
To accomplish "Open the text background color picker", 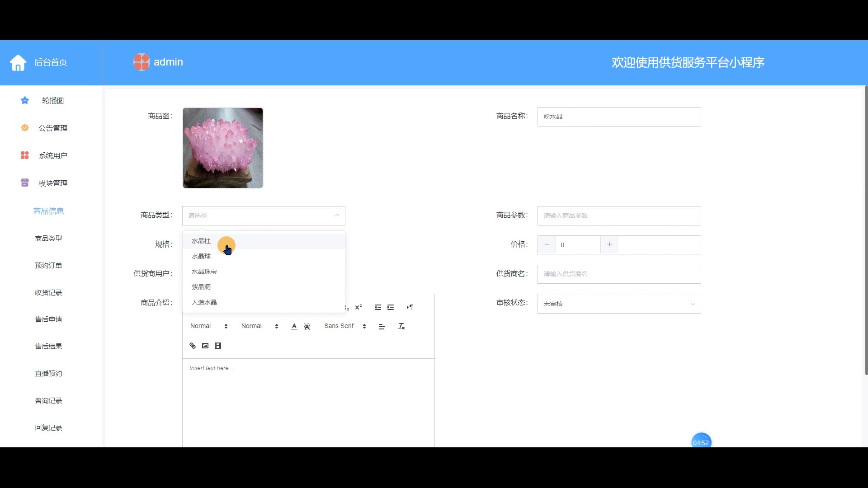I will click(307, 326).
